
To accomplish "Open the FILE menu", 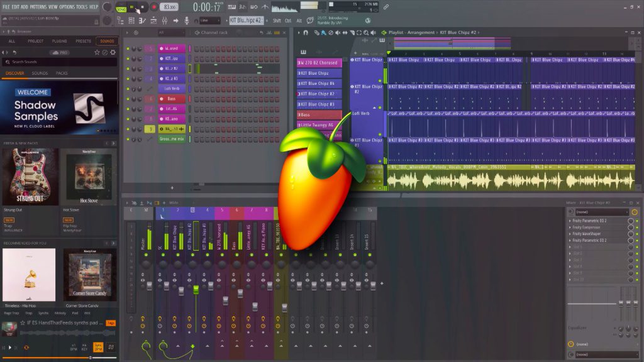I will pyautogui.click(x=6, y=7).
